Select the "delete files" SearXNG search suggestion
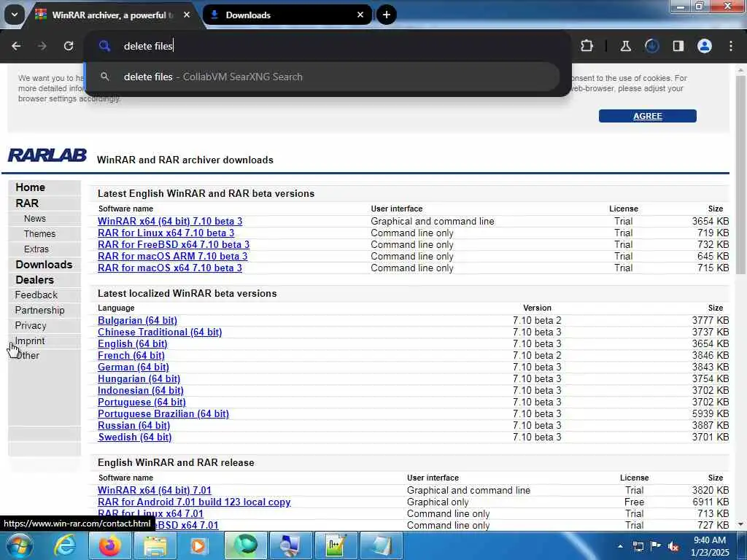Image resolution: width=747 pixels, height=560 pixels. [x=323, y=77]
